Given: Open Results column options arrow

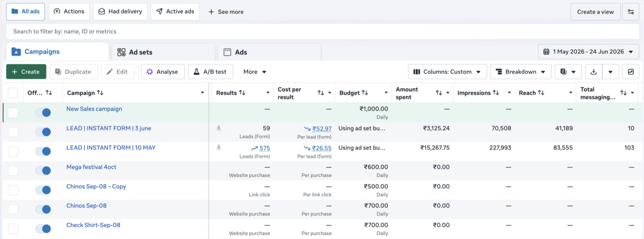Looking at the screenshot, I should (x=268, y=93).
